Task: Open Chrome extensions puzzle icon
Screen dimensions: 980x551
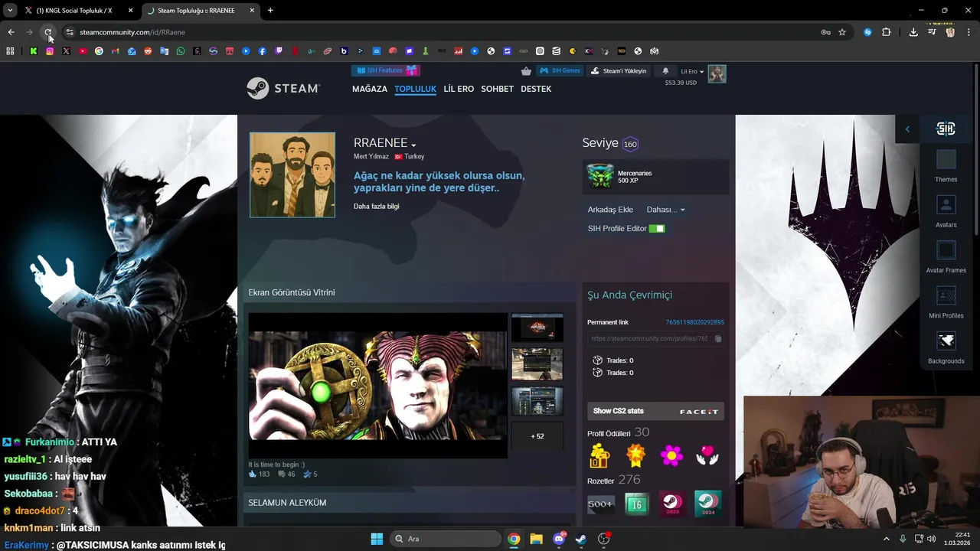Action: click(x=887, y=32)
